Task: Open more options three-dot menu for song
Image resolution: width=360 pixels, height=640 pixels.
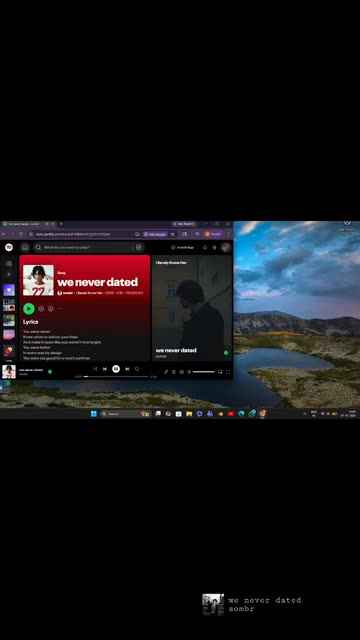Action: coord(60,309)
